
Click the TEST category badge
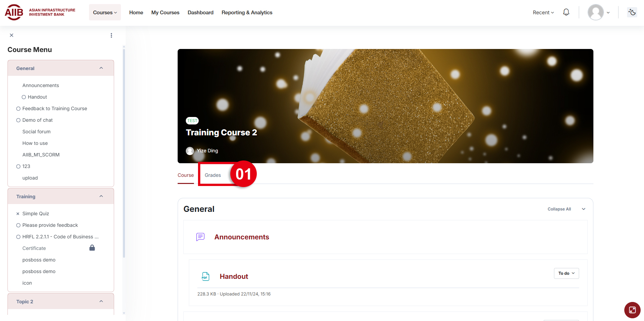coord(192,121)
